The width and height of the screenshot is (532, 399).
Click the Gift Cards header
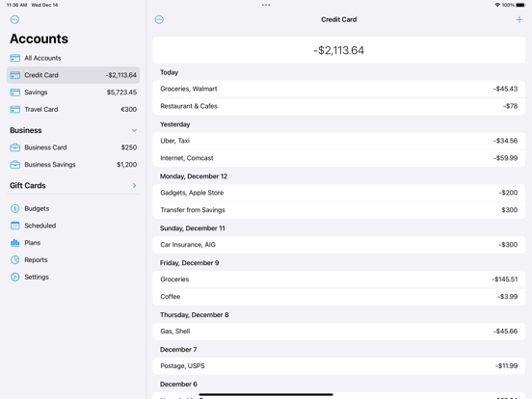[x=28, y=186]
